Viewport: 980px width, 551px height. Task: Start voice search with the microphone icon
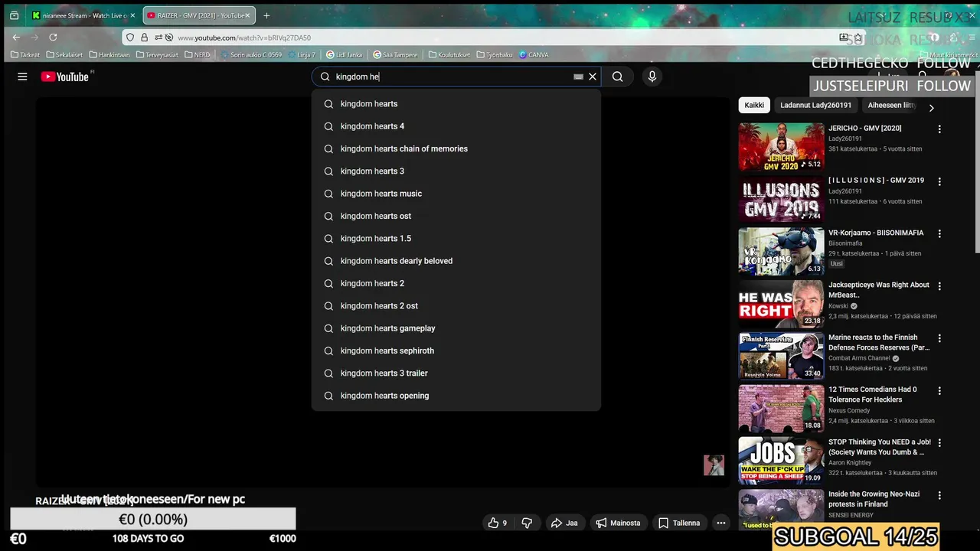click(x=652, y=77)
